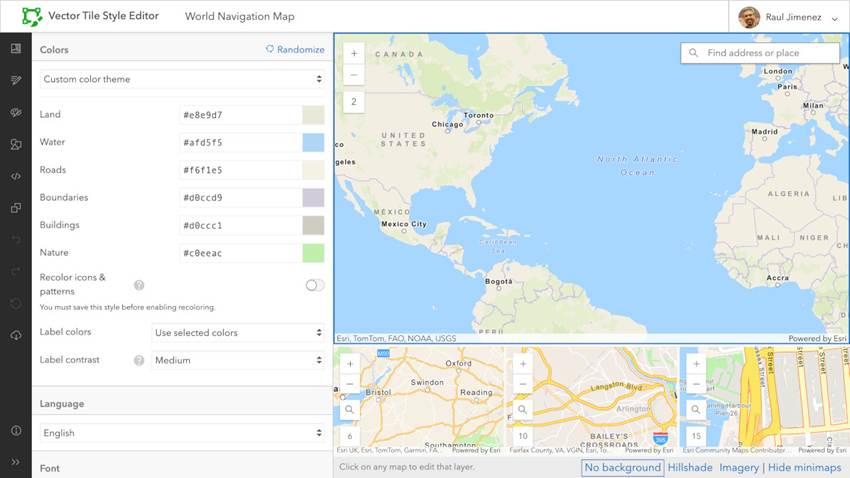Open the Language English dropdown

click(x=183, y=433)
